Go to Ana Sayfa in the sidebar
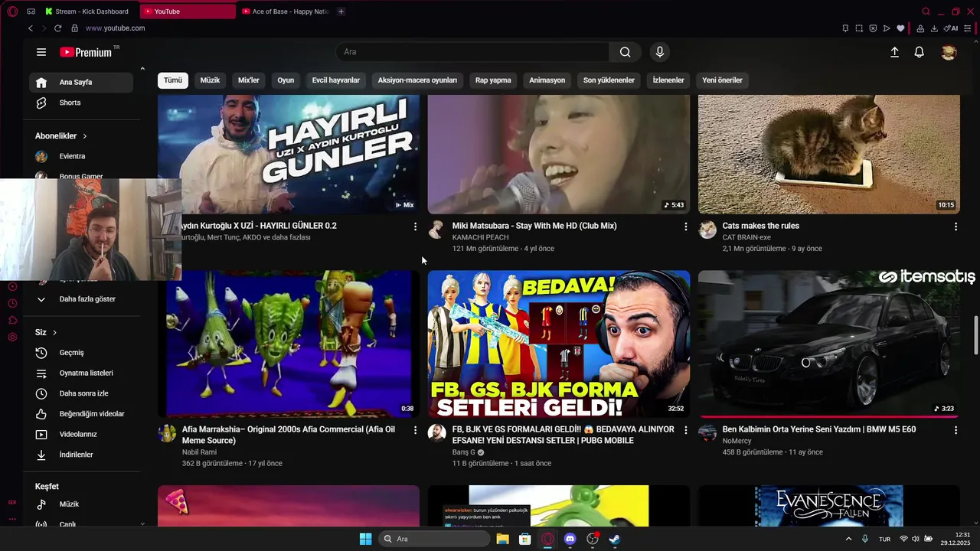Image resolution: width=980 pixels, height=551 pixels. [81, 82]
